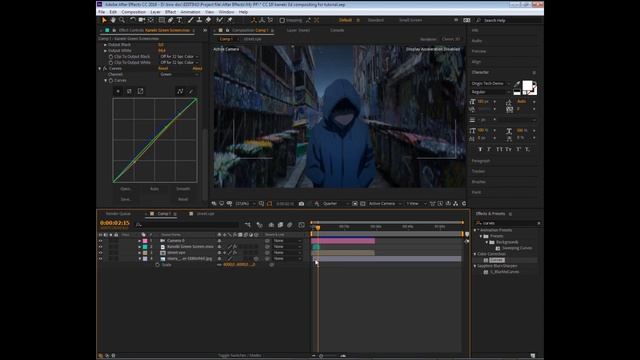Viewport: 640px width, 360px height.
Task: Switch to the Render Queue tab
Action: click(x=118, y=214)
